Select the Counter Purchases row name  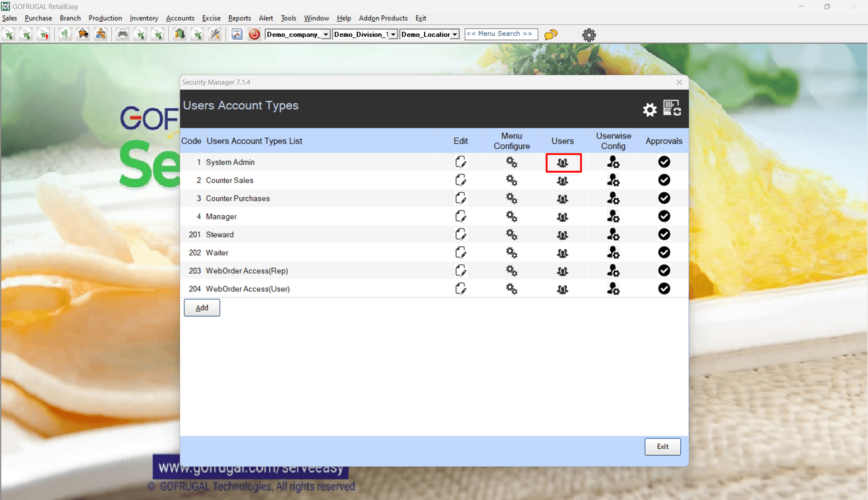click(237, 198)
